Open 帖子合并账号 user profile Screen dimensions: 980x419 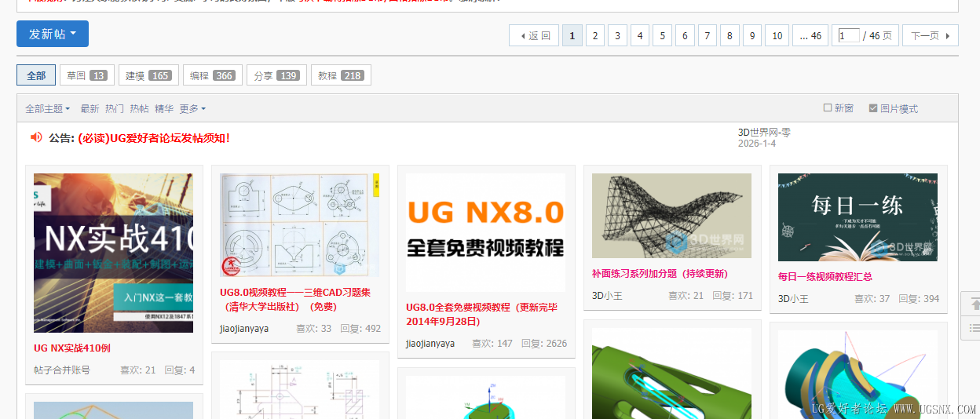pyautogui.click(x=62, y=370)
